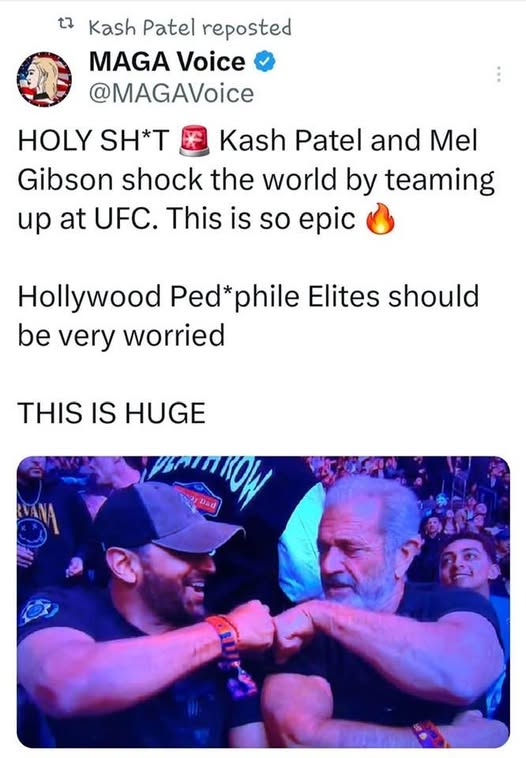Open the three-dot more options menu
526x758 pixels.
[x=498, y=74]
